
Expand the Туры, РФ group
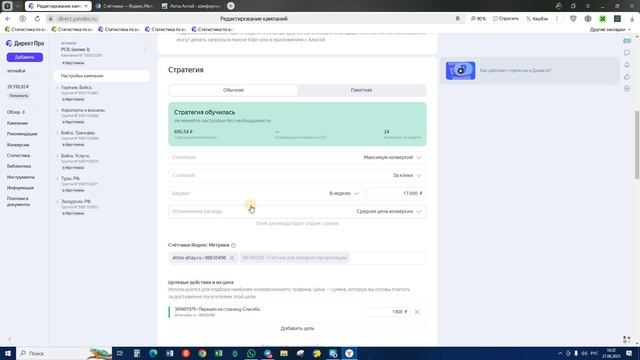coord(57,178)
